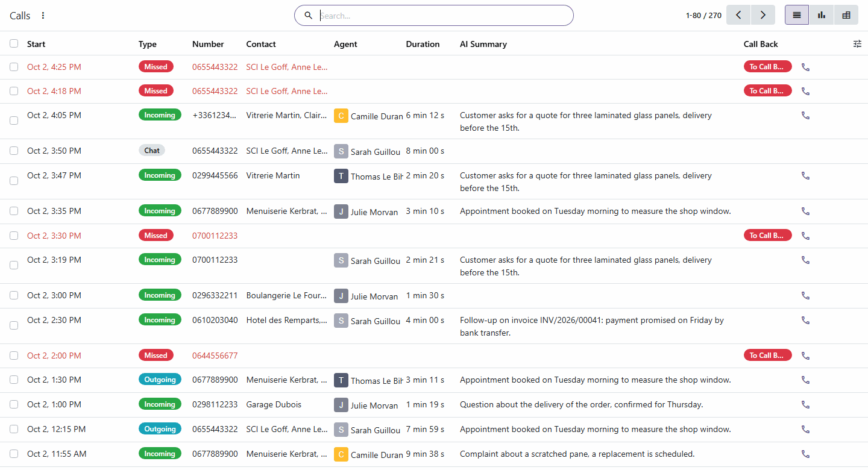The width and height of the screenshot is (868, 470).
Task: Click the magnifier icon in search bar
Action: pos(308,16)
